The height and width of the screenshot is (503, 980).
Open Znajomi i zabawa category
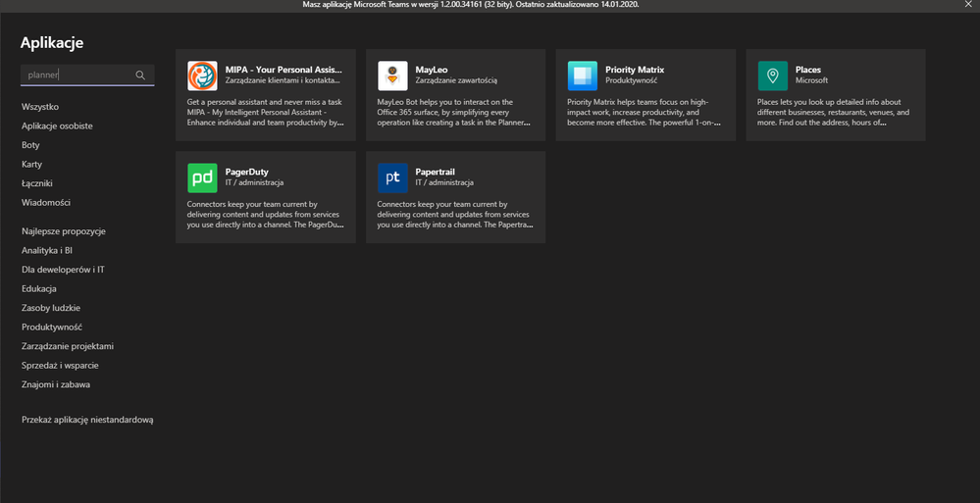56,384
